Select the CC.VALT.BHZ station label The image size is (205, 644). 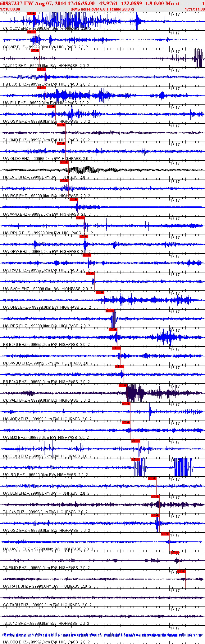[x=47, y=400]
